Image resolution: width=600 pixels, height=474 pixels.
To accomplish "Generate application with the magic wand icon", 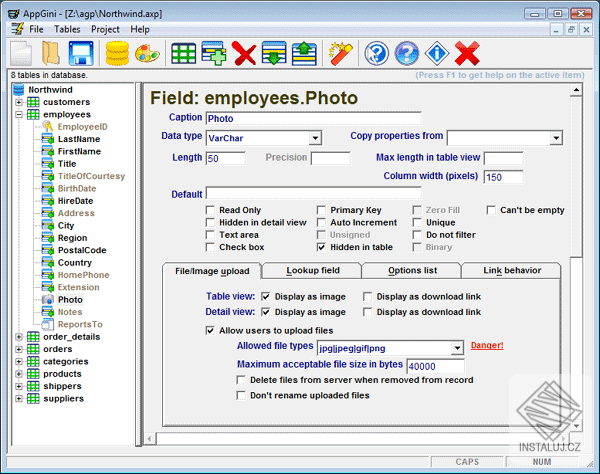I will [341, 53].
